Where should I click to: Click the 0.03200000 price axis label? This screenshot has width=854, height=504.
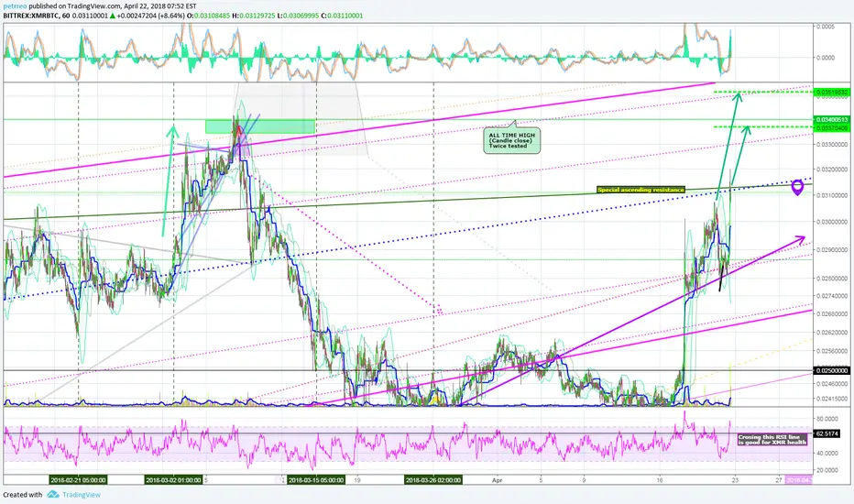(831, 170)
